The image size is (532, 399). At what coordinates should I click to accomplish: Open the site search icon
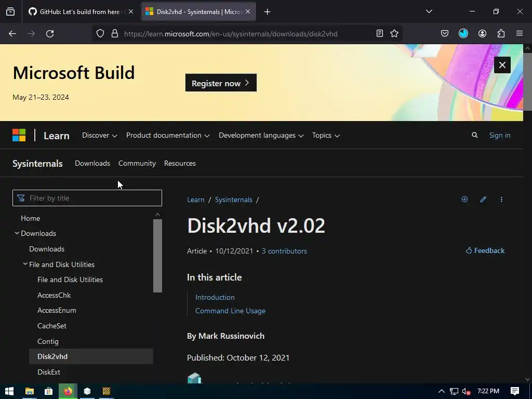click(x=475, y=135)
